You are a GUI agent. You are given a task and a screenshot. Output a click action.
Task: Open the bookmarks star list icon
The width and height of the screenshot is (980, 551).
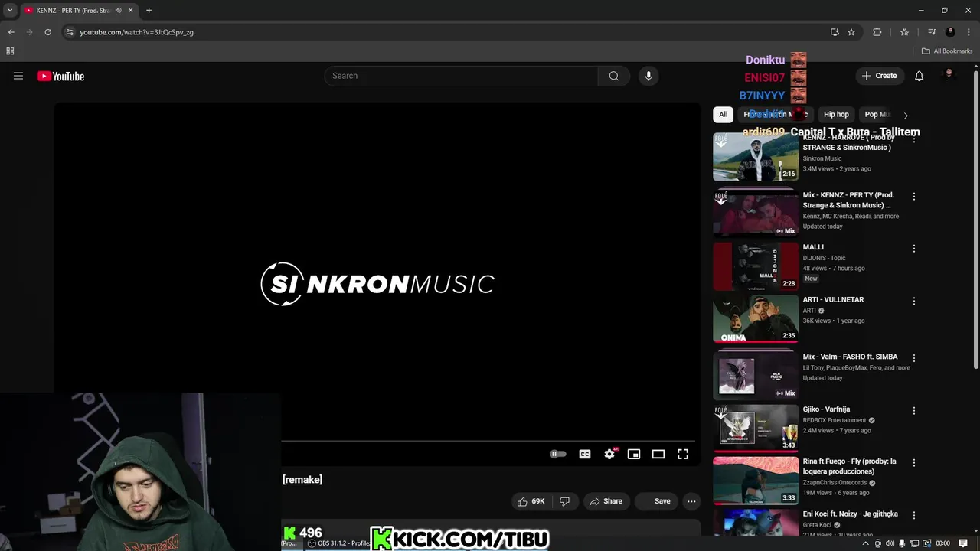pos(904,32)
